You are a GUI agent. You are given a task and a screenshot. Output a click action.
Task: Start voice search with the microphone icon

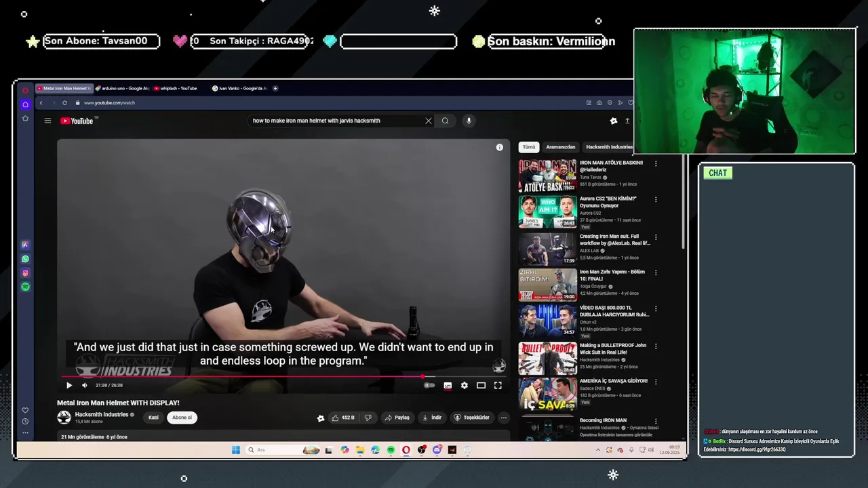click(x=469, y=121)
